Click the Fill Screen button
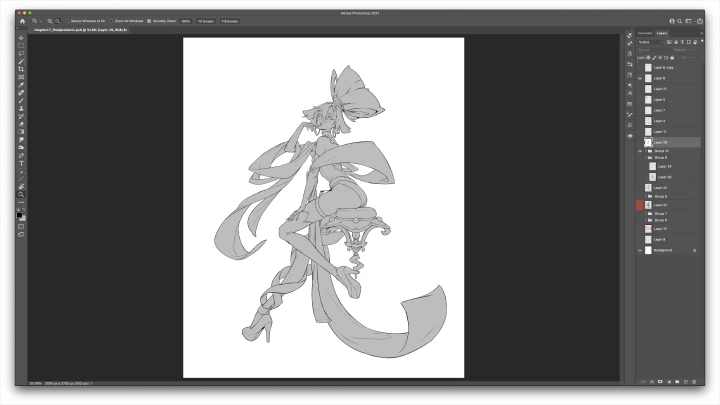This screenshot has width=720, height=405. [230, 20]
